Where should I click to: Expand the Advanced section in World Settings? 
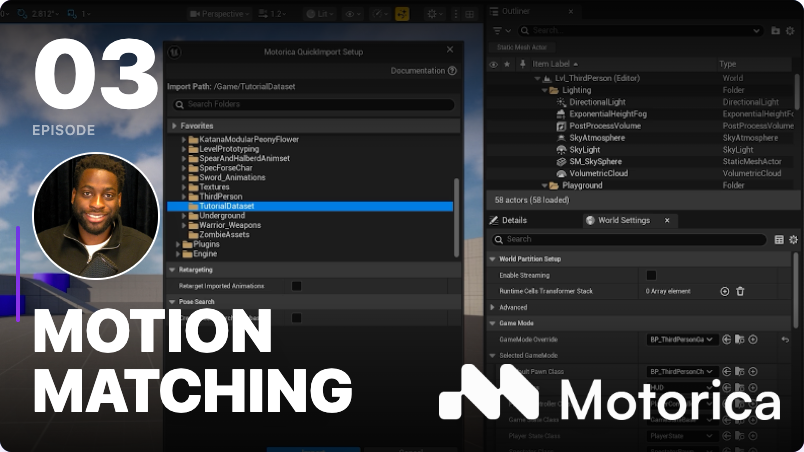coord(493,307)
